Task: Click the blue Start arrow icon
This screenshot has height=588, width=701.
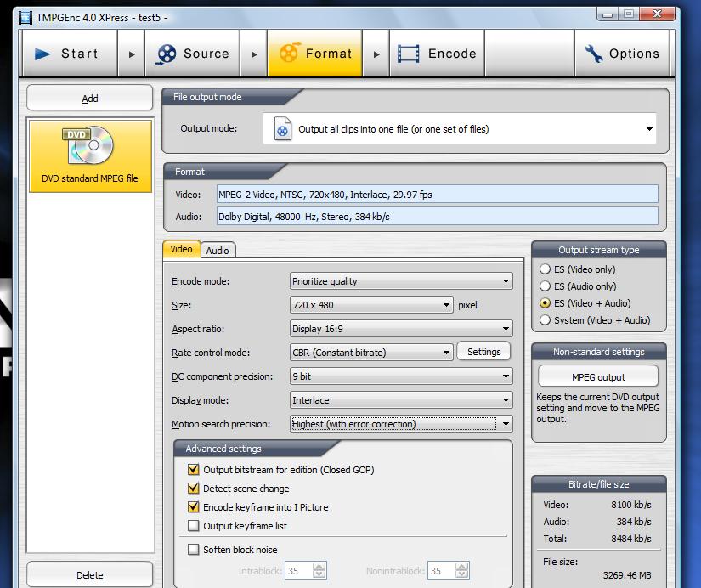Action: [42, 54]
